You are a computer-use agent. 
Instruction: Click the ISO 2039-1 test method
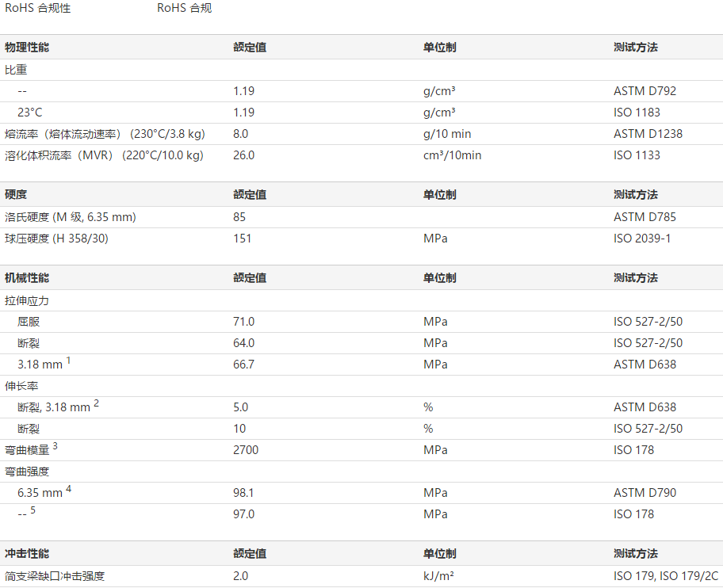tap(642, 238)
